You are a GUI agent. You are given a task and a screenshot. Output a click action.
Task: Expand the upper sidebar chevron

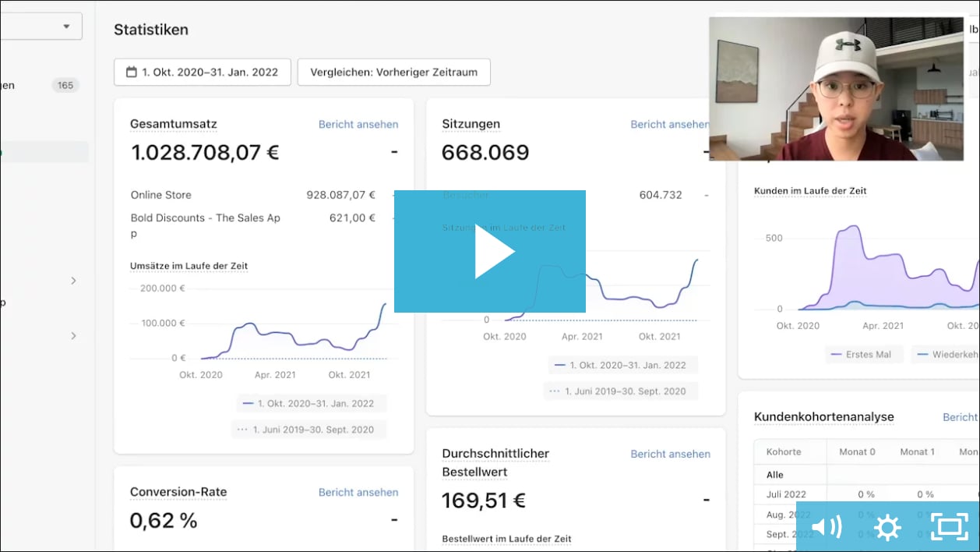tap(73, 281)
